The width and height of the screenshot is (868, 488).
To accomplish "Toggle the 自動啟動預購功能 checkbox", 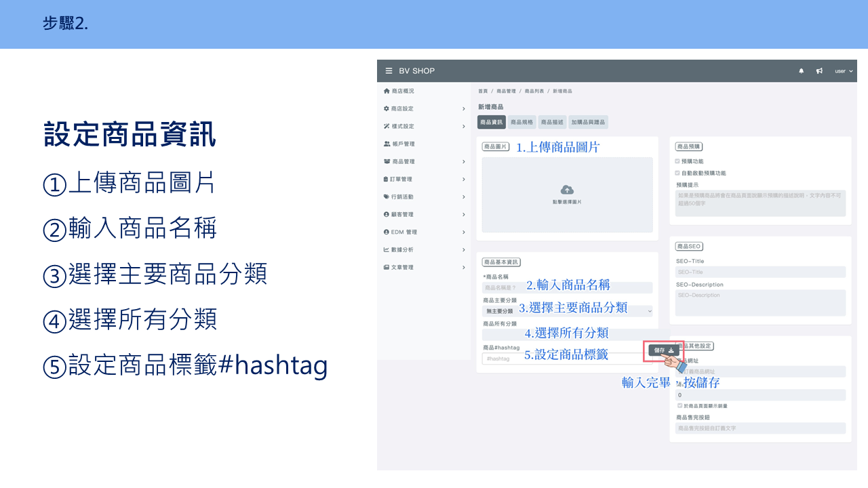I will coord(677,173).
